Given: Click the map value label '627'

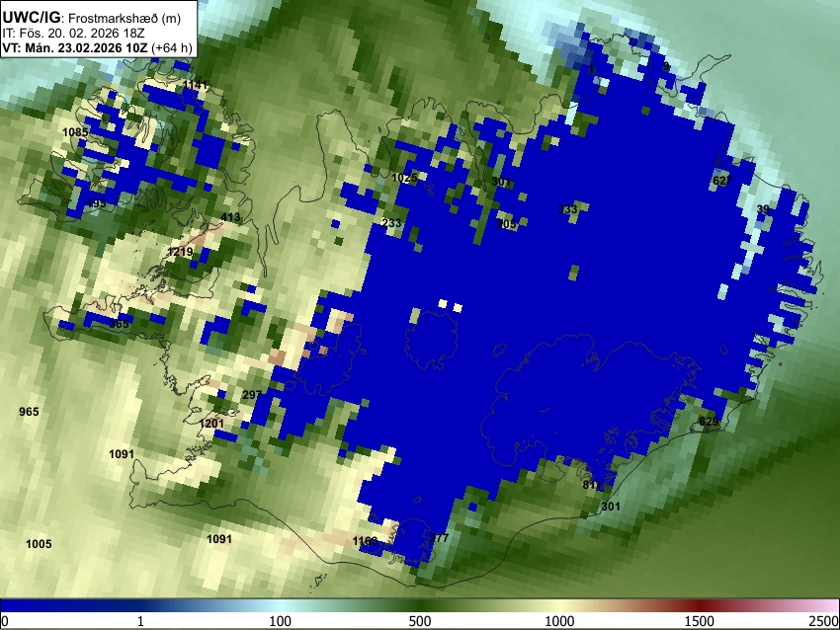Looking at the screenshot, I should [722, 181].
